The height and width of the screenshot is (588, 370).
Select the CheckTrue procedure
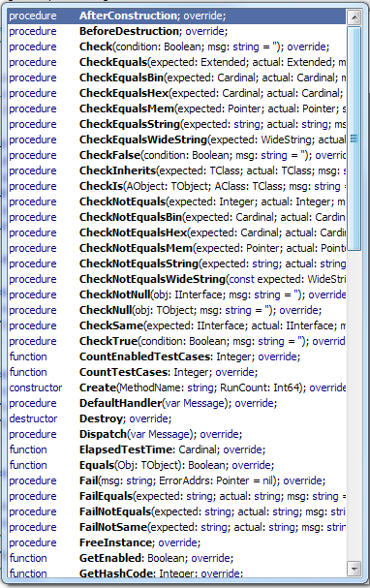click(176, 341)
